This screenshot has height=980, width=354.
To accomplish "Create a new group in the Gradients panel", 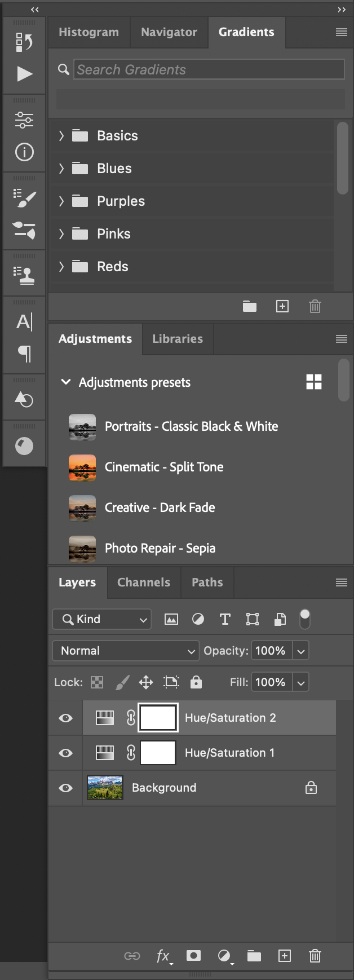I will pos(250,307).
